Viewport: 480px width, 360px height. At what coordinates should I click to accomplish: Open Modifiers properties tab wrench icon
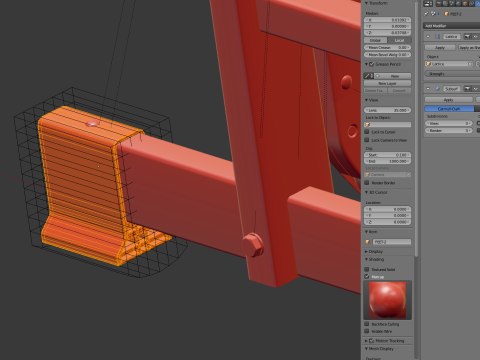coord(477,4)
